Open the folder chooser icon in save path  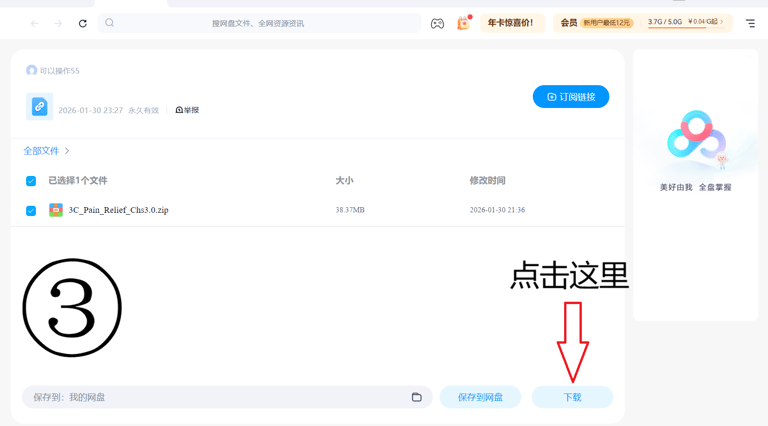click(x=416, y=397)
